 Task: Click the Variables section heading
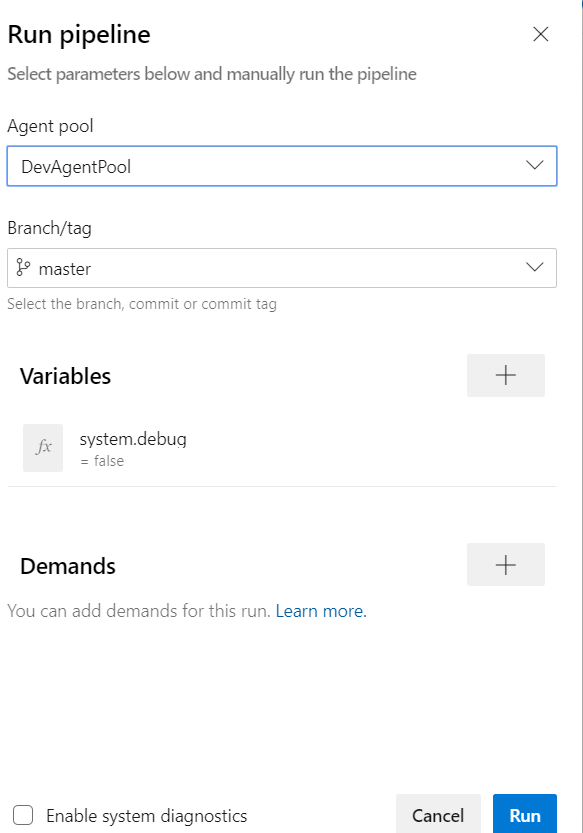tap(65, 376)
